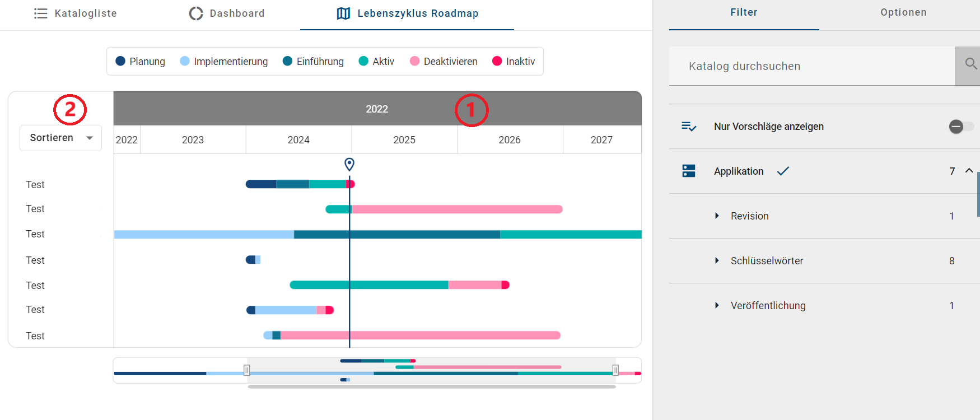Viewport: 980px width, 420px height.
Task: Switch to the Optionen tab
Action: coord(903,12)
